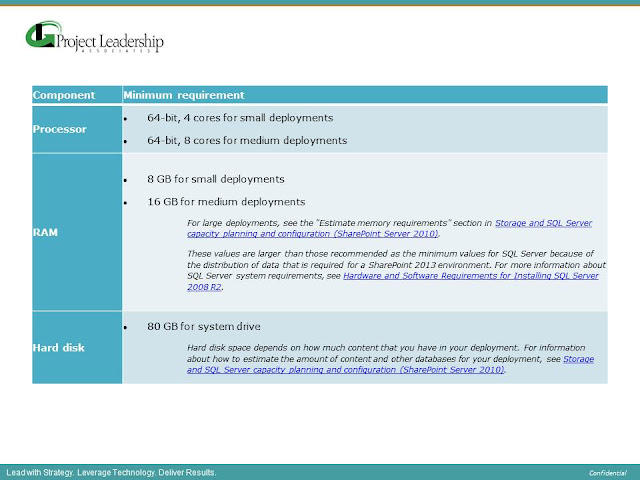This screenshot has height=480, width=640.
Task: Select '16 GB for medium deployments'
Action: point(226,202)
